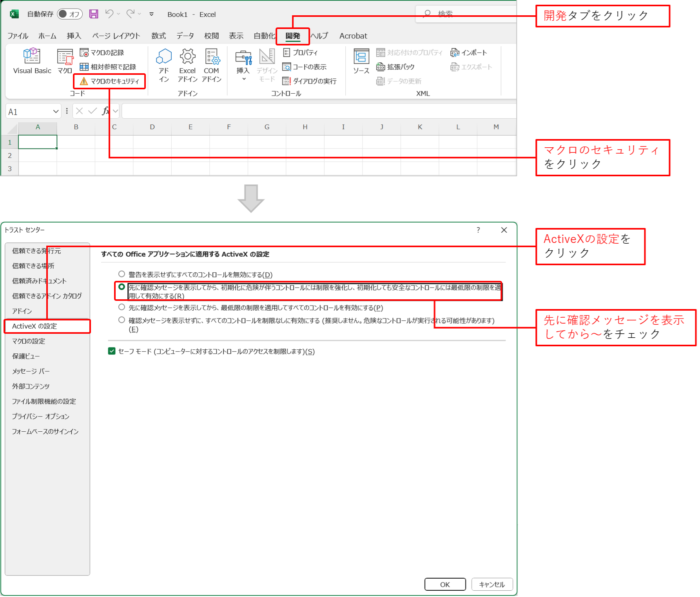The image size is (700, 597).
Task: Click the Save floppy disk icon
Action: 94,14
